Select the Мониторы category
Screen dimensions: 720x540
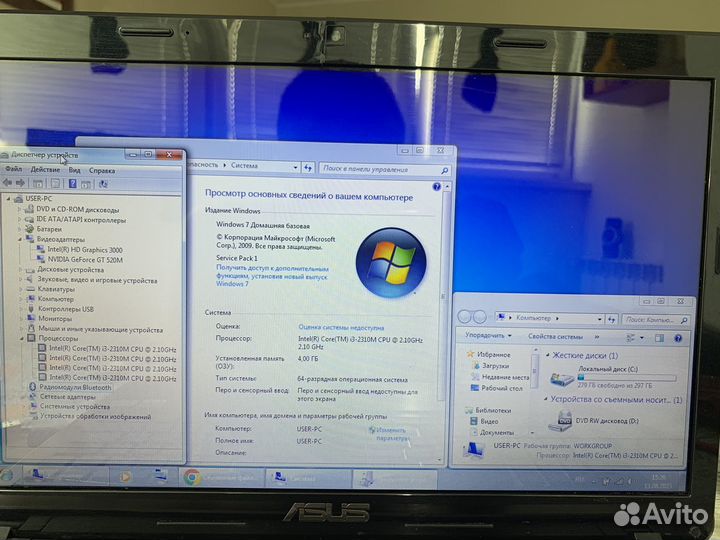point(55,319)
